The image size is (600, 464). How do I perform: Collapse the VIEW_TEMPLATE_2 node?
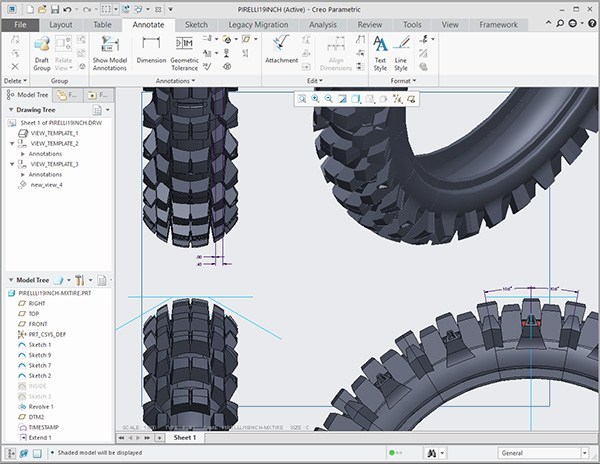11,143
